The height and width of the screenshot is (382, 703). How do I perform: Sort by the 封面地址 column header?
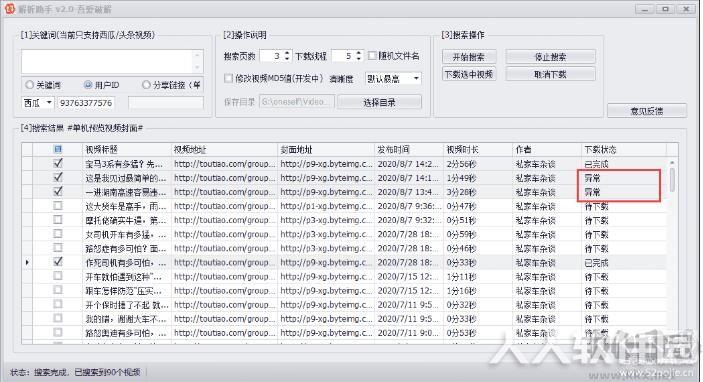326,149
